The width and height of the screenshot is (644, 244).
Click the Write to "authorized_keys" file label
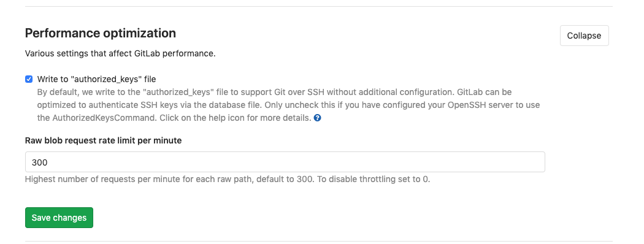click(x=96, y=79)
